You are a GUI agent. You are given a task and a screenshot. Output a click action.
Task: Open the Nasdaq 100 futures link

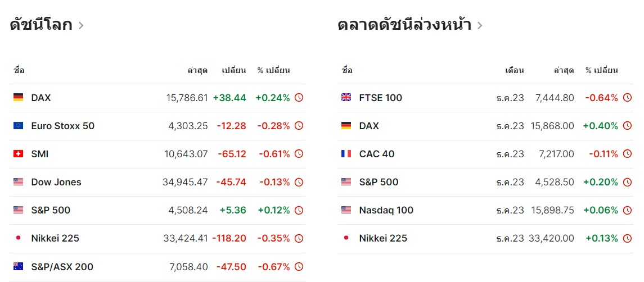(386, 210)
